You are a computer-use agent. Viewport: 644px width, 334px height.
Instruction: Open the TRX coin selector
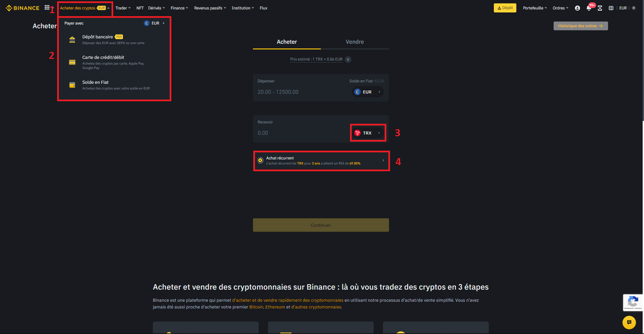click(368, 133)
